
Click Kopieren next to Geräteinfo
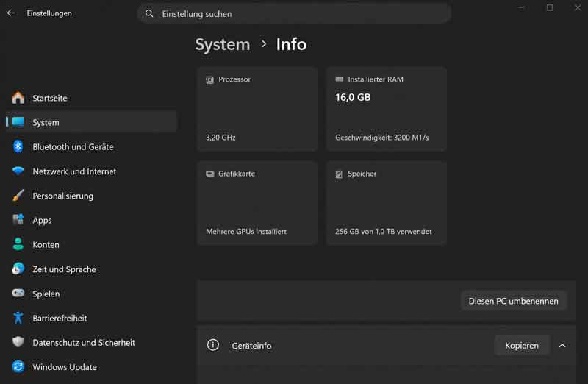(522, 345)
